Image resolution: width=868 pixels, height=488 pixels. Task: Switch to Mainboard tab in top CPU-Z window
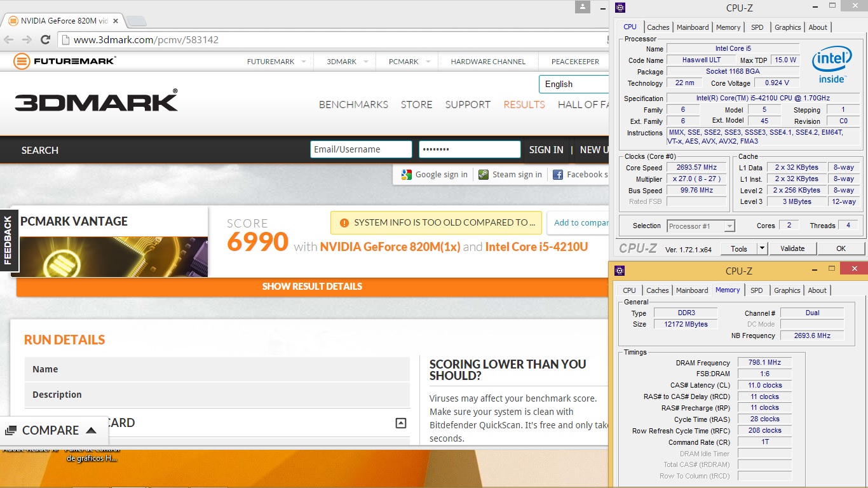[693, 27]
